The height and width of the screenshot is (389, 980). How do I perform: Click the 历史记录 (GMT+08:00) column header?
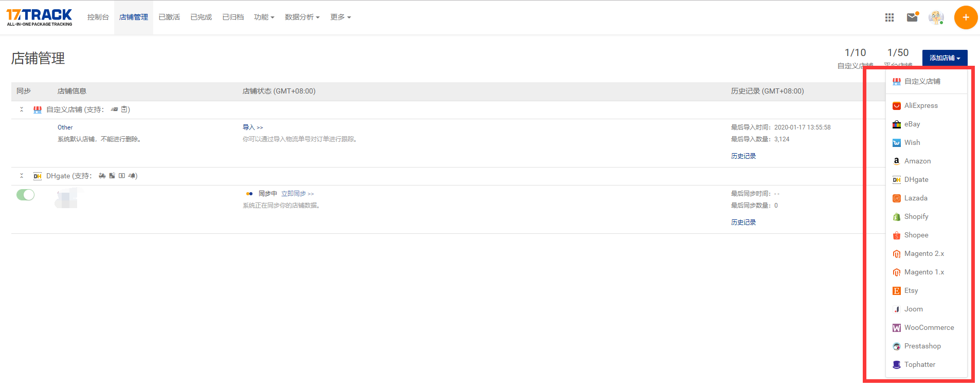point(768,91)
